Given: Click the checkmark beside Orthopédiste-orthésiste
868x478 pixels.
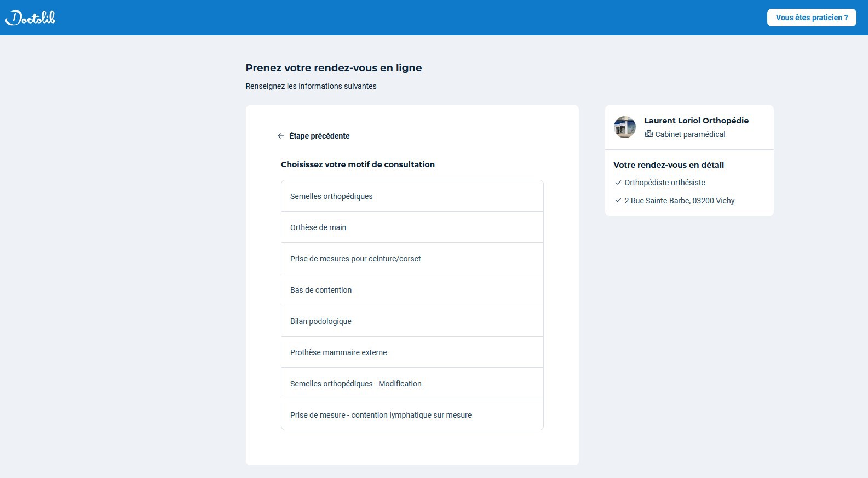Looking at the screenshot, I should click(x=618, y=183).
